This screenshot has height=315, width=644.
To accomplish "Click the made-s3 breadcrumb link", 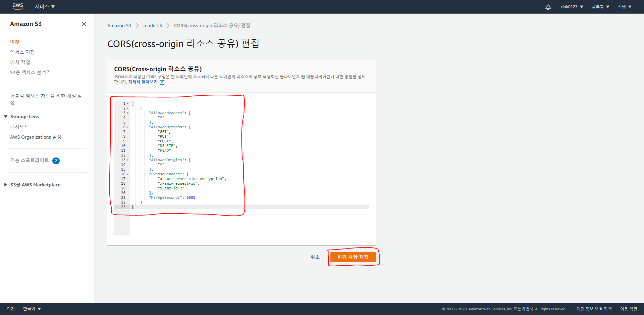I will (x=153, y=26).
